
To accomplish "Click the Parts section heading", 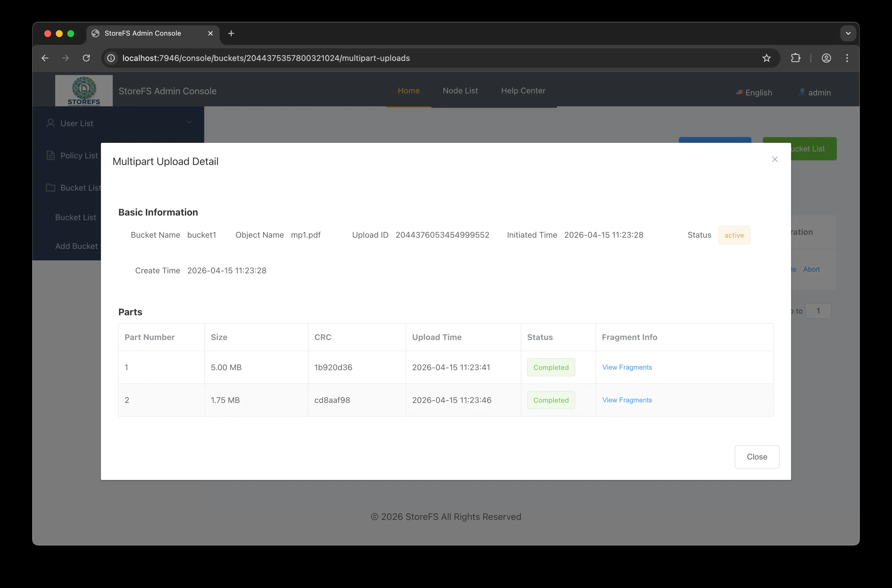I will coord(130,312).
